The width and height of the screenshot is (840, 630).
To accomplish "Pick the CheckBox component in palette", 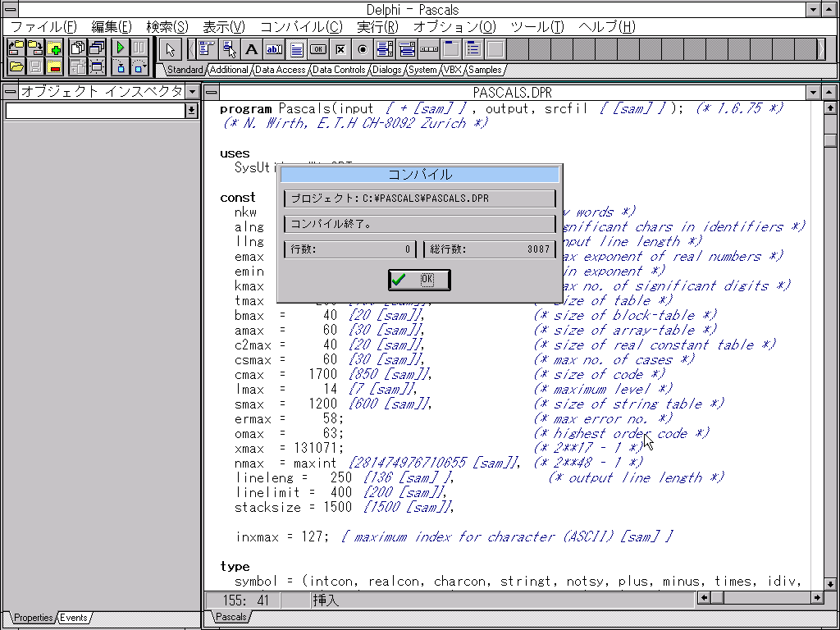I will pos(340,50).
